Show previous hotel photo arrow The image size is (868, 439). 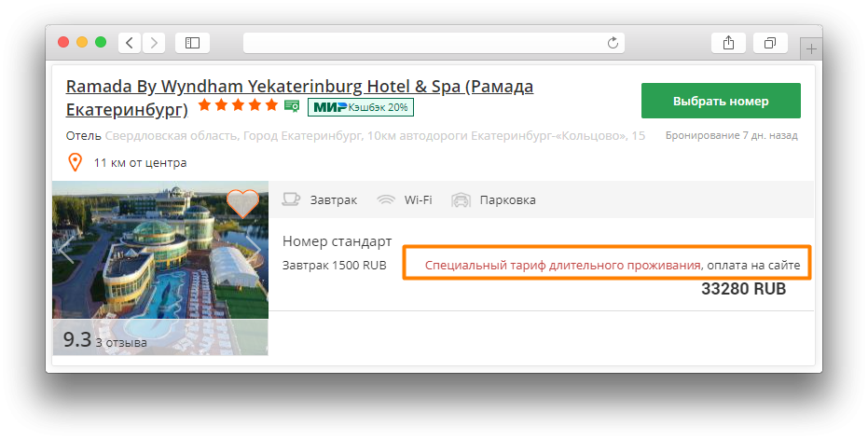[x=66, y=250]
